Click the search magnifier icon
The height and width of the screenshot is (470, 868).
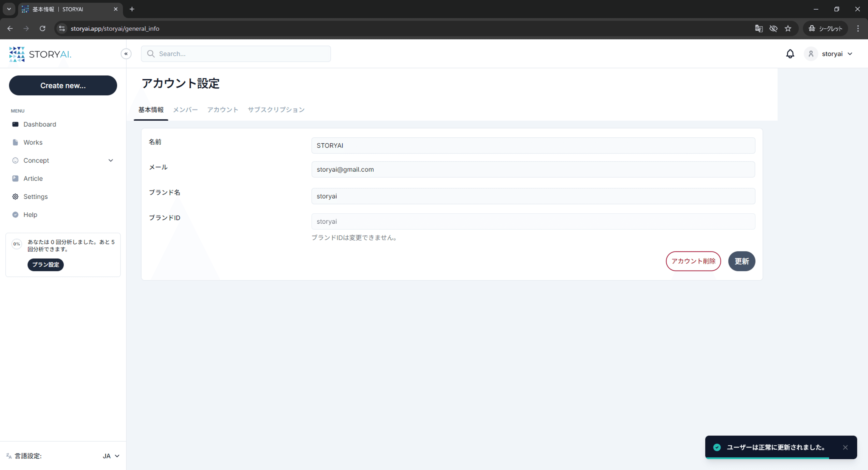point(151,54)
